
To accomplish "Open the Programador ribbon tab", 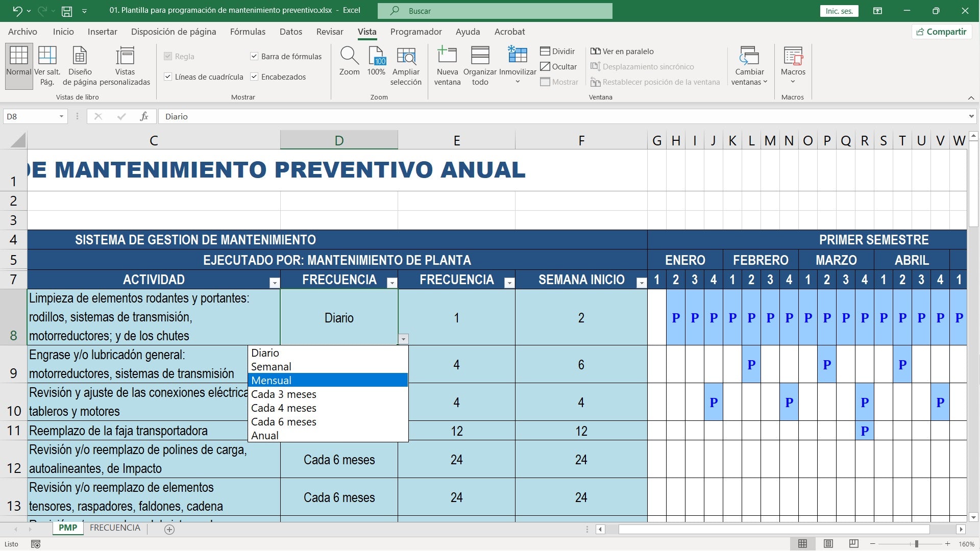I will tap(416, 32).
